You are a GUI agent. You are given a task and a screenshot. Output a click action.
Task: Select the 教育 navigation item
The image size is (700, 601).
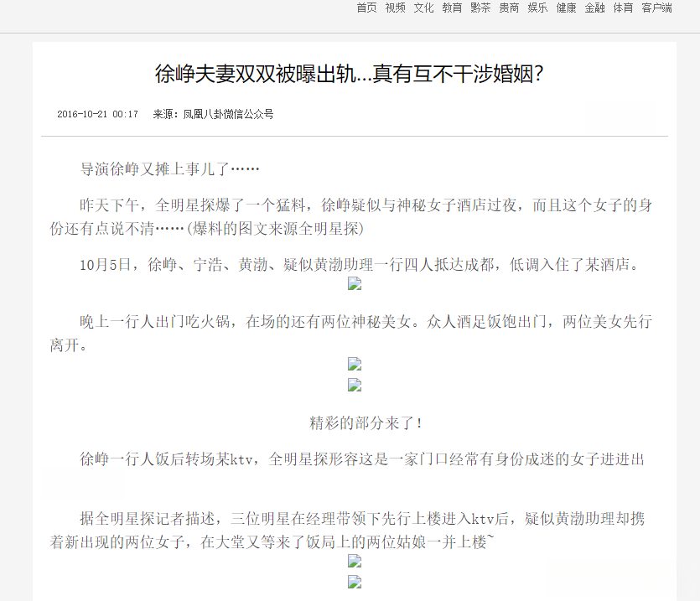452,8
